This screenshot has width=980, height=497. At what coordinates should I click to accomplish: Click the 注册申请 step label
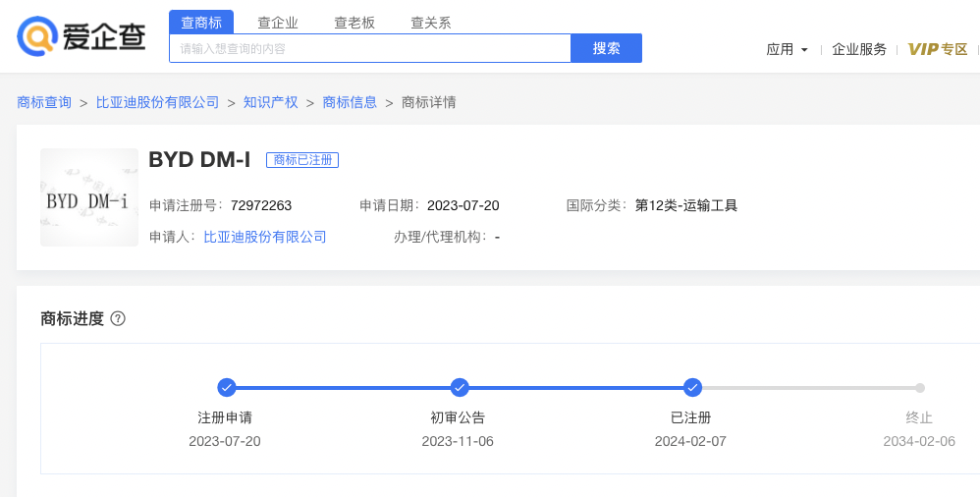[x=225, y=417]
